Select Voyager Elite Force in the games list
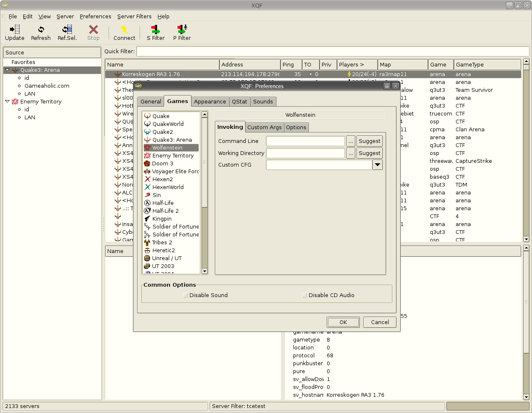The height and width of the screenshot is (413, 532). [171, 171]
